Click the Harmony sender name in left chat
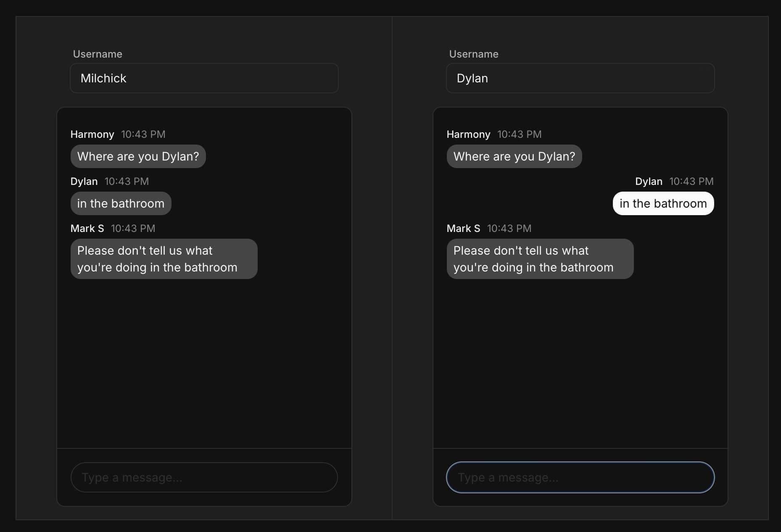The width and height of the screenshot is (781, 532). (x=92, y=134)
